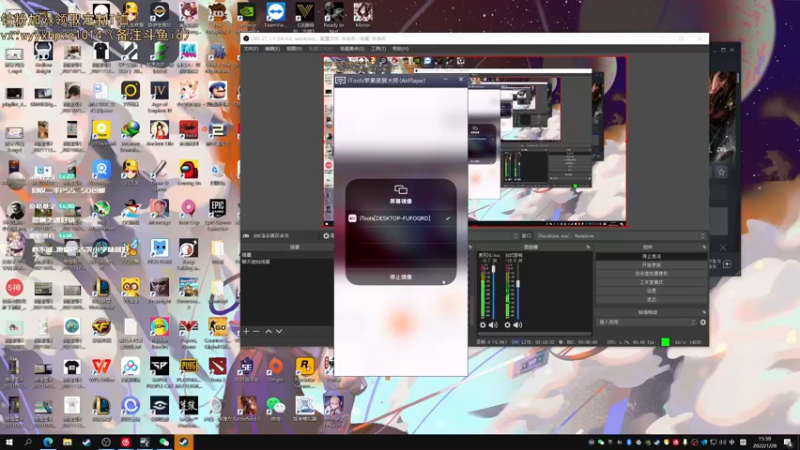This screenshot has width=800, height=450.
Task: Click 停止推流 to stop streaming
Action: pos(651,256)
